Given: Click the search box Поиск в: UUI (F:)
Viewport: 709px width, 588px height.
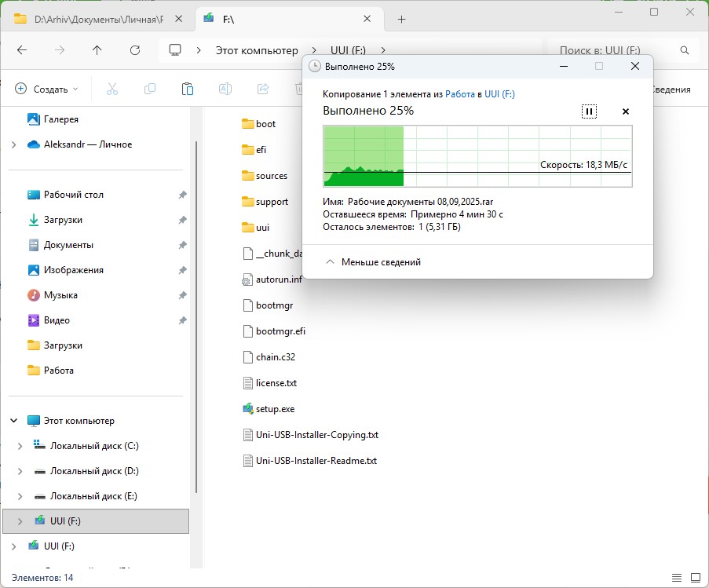Looking at the screenshot, I should [x=612, y=50].
